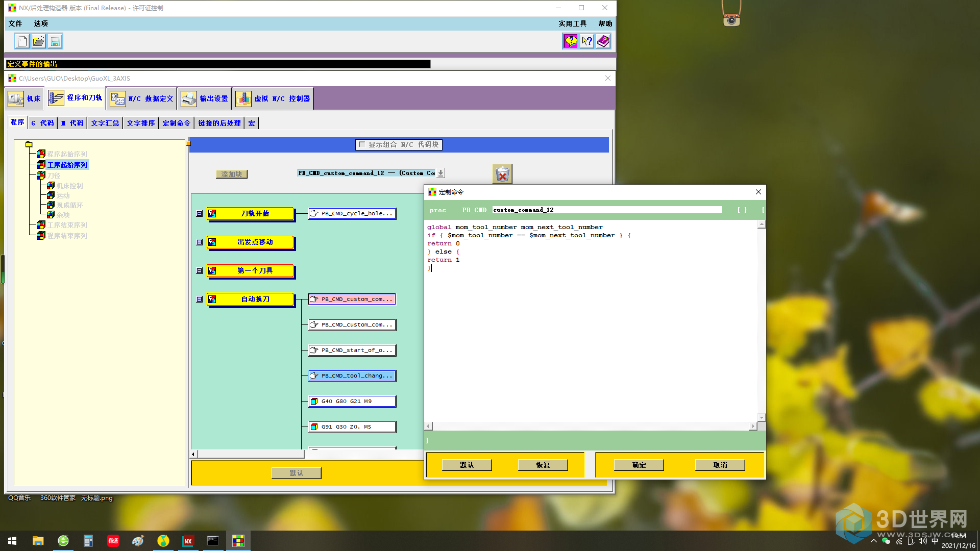Open the PB_CMD_custom_command_12 block dropdown
Viewport: 980px width, 551px height.
point(441,173)
